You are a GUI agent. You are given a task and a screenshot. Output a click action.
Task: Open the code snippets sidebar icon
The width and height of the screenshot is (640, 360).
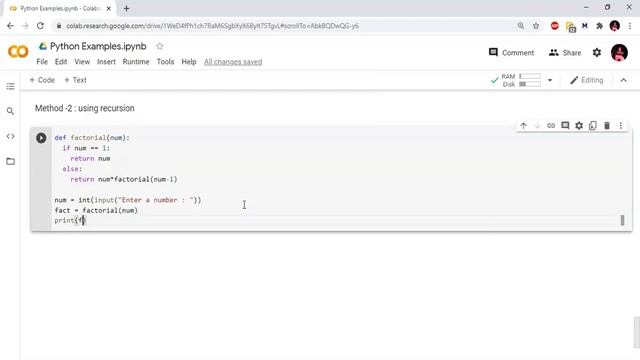click(10, 136)
